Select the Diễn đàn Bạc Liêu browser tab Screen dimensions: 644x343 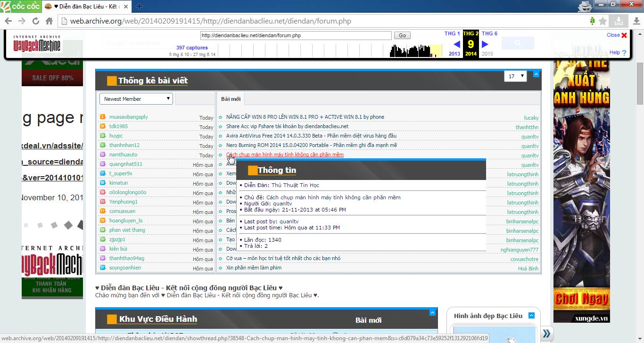86,7
